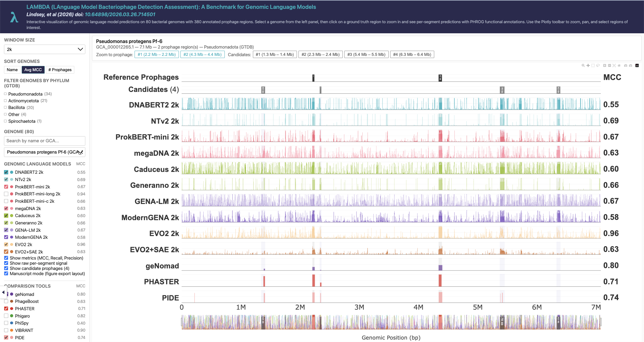
Task: Click the left range slider handle
Action: [182, 322]
